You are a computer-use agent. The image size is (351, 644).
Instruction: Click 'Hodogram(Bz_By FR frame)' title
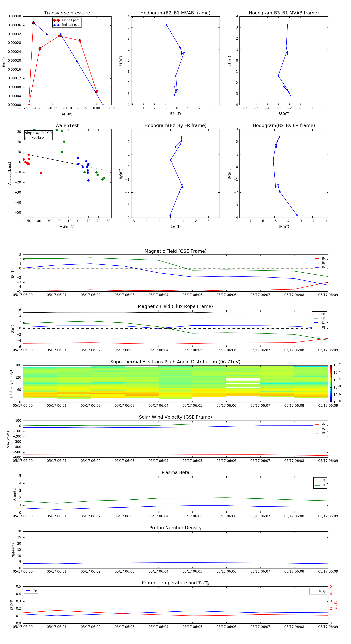[x=175, y=125]
